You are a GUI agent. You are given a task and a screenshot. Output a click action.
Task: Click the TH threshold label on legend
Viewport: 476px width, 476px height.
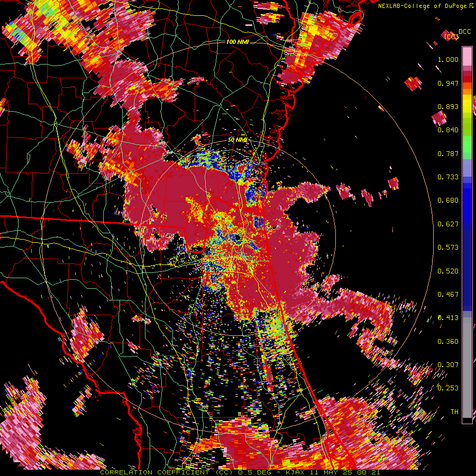pyautogui.click(x=454, y=412)
